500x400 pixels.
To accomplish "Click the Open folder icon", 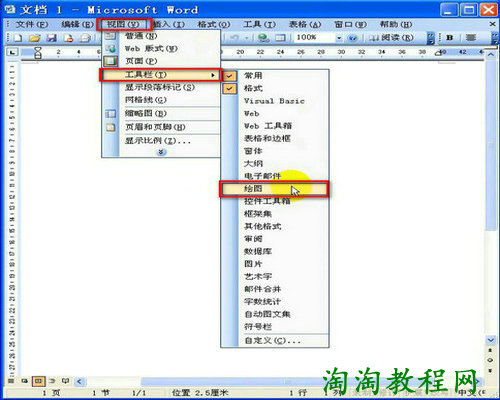I will [34, 38].
